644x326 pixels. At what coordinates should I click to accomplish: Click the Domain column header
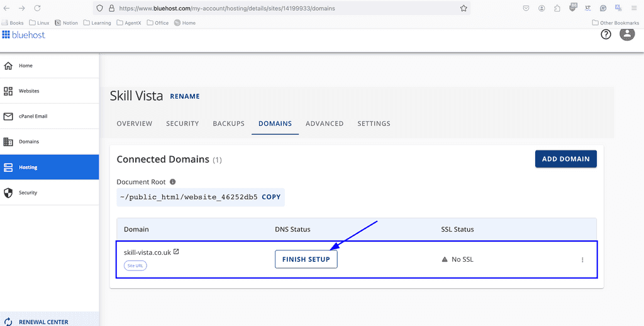pyautogui.click(x=136, y=229)
